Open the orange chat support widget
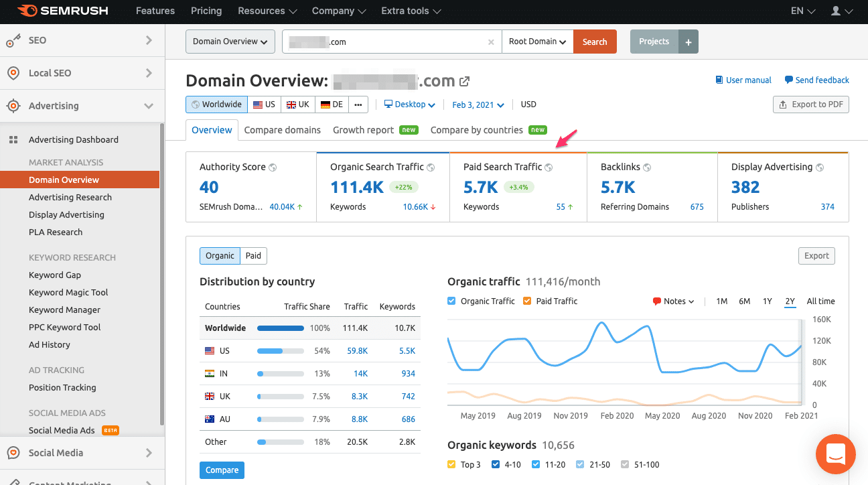This screenshot has height=485, width=868. [x=835, y=454]
